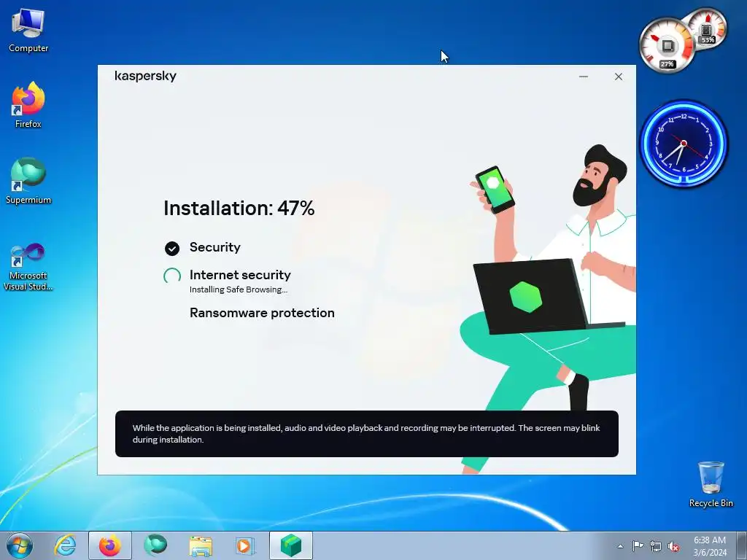The width and height of the screenshot is (747, 560).
Task: Close the Kaspersky installer window
Action: [x=619, y=77]
